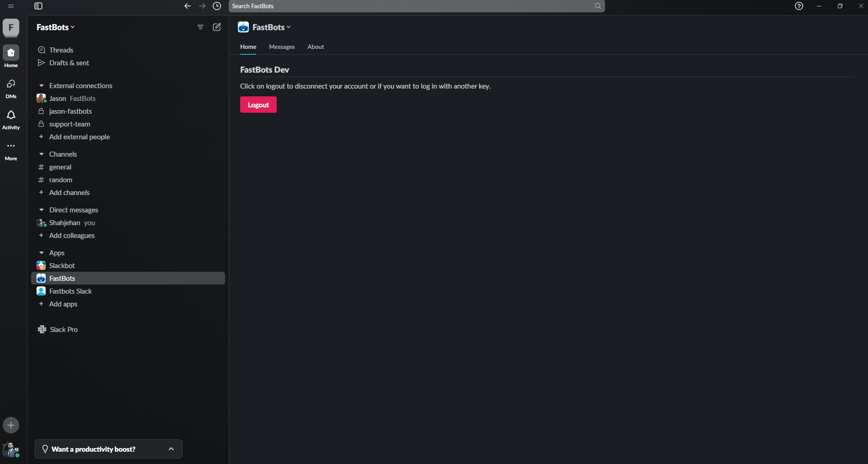Click the plus beside Add colleagues
Image resolution: width=868 pixels, height=464 pixels.
(x=41, y=235)
